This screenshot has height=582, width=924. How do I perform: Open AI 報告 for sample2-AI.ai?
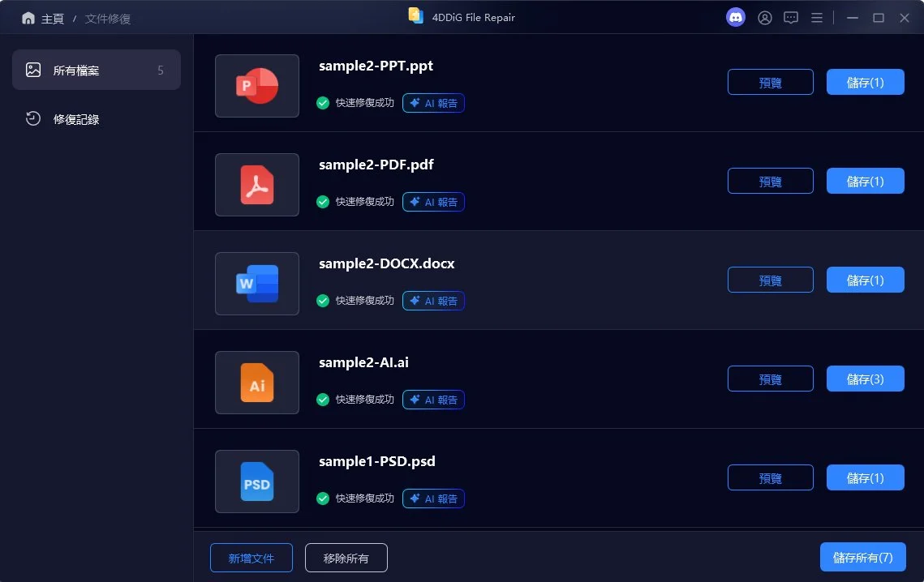434,400
